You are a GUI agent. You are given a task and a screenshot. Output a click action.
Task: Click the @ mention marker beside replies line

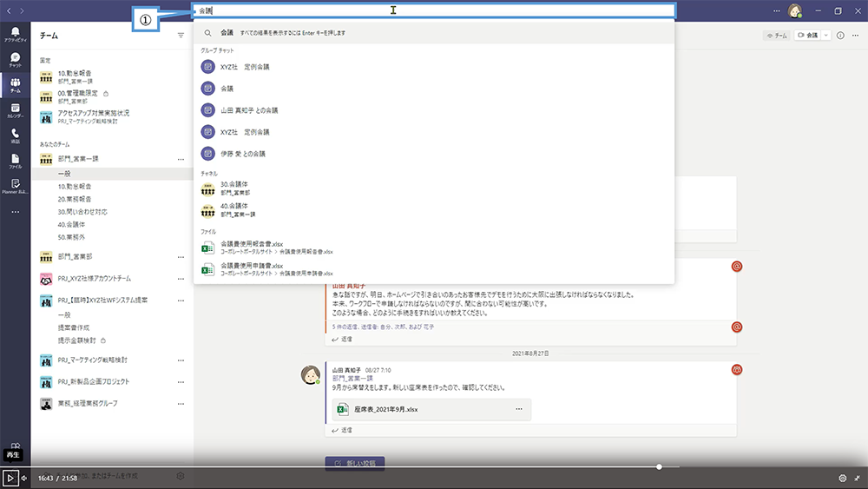(x=737, y=327)
